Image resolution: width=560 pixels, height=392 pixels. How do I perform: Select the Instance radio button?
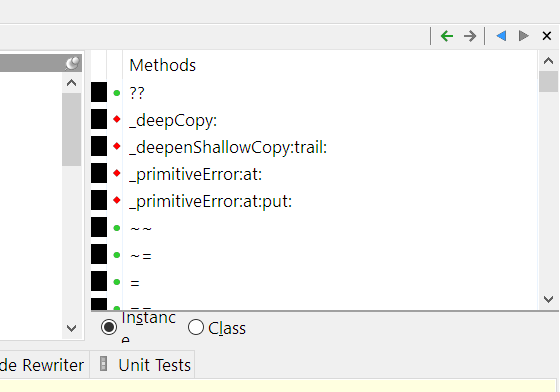coord(109,327)
